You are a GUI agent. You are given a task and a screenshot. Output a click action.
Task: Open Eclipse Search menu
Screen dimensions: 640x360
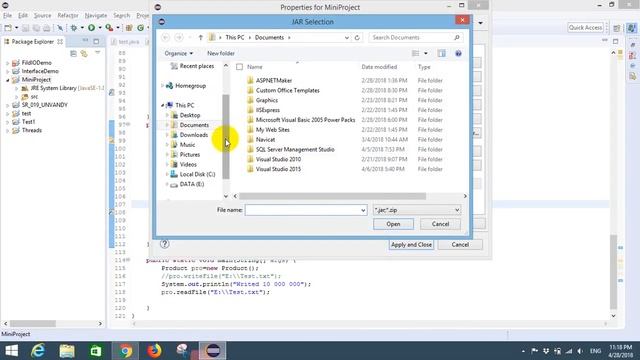122,16
